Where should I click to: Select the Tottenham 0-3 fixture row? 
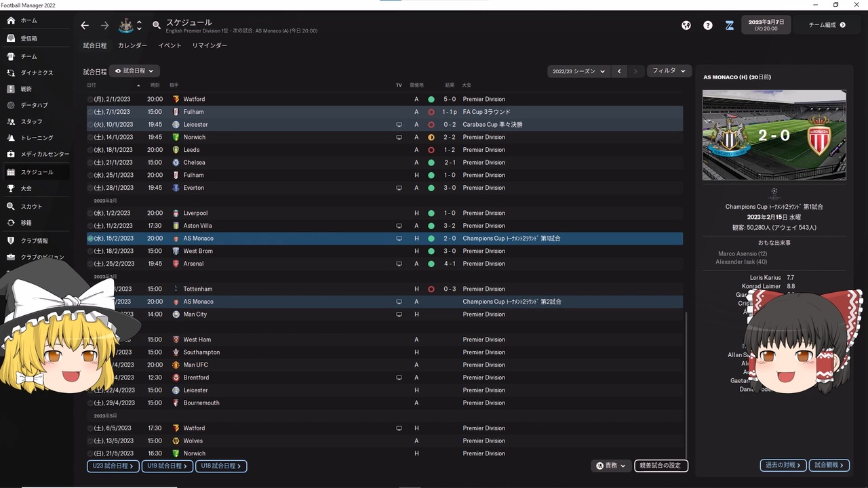click(x=384, y=289)
